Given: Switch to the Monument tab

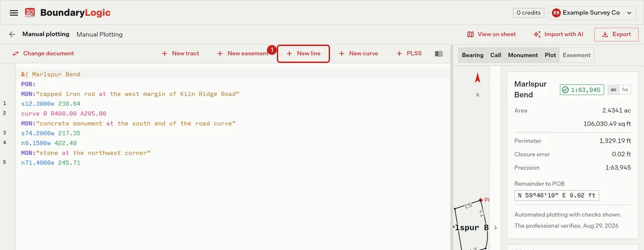Looking at the screenshot, I should coord(523,55).
